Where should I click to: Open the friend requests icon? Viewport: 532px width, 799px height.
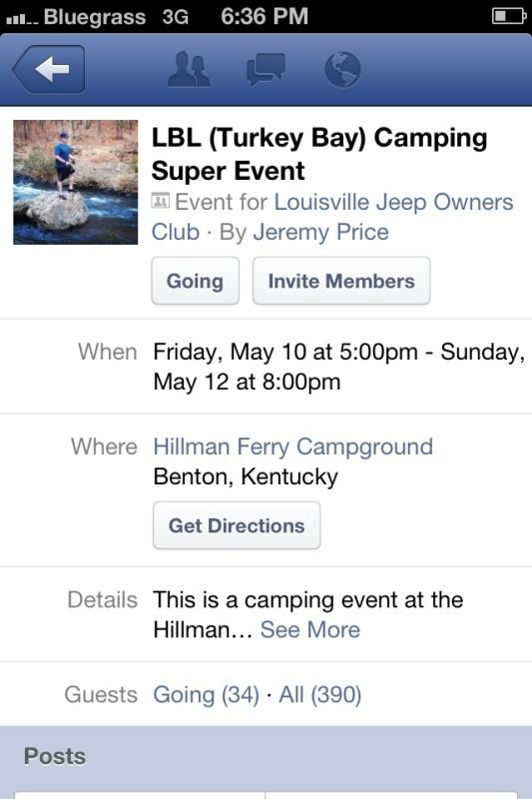(189, 69)
